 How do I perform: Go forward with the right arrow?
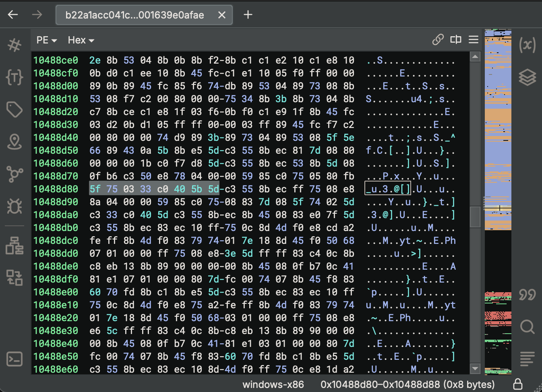(37, 15)
